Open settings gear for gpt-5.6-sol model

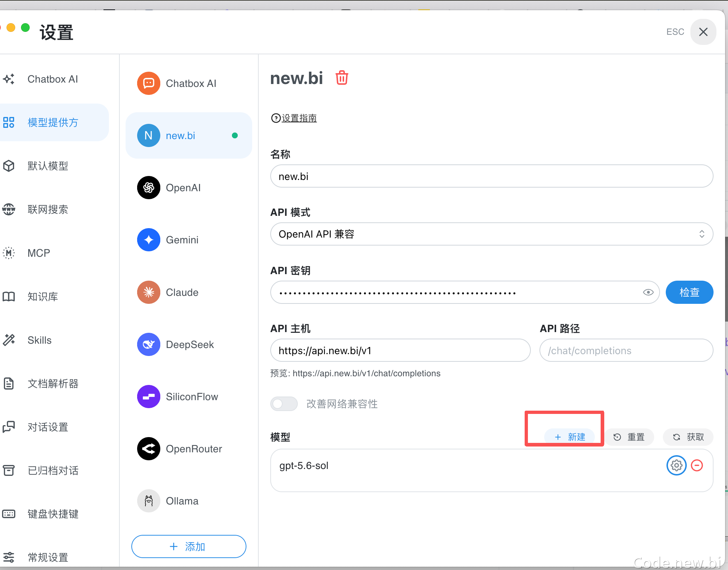(x=676, y=465)
